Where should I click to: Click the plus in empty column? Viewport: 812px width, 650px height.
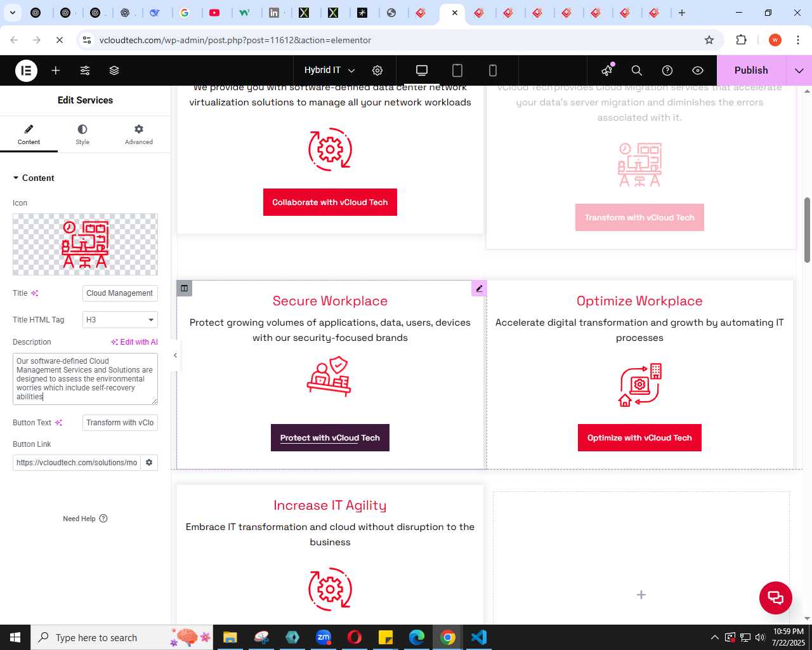tap(641, 595)
